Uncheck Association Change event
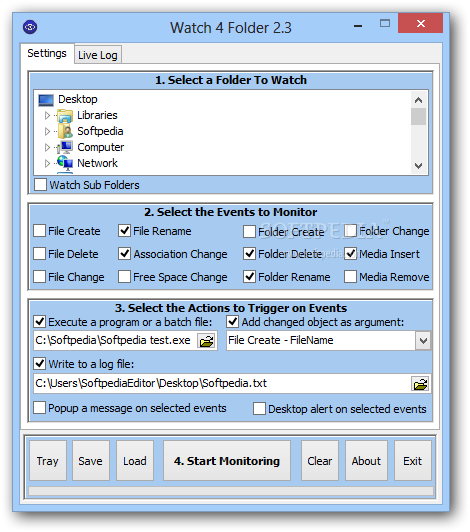Viewport: 470px width, 532px height. (x=125, y=254)
